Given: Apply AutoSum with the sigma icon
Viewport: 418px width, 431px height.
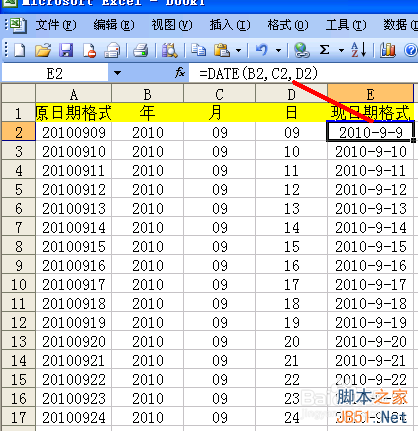Looking at the screenshot, I should (x=324, y=50).
